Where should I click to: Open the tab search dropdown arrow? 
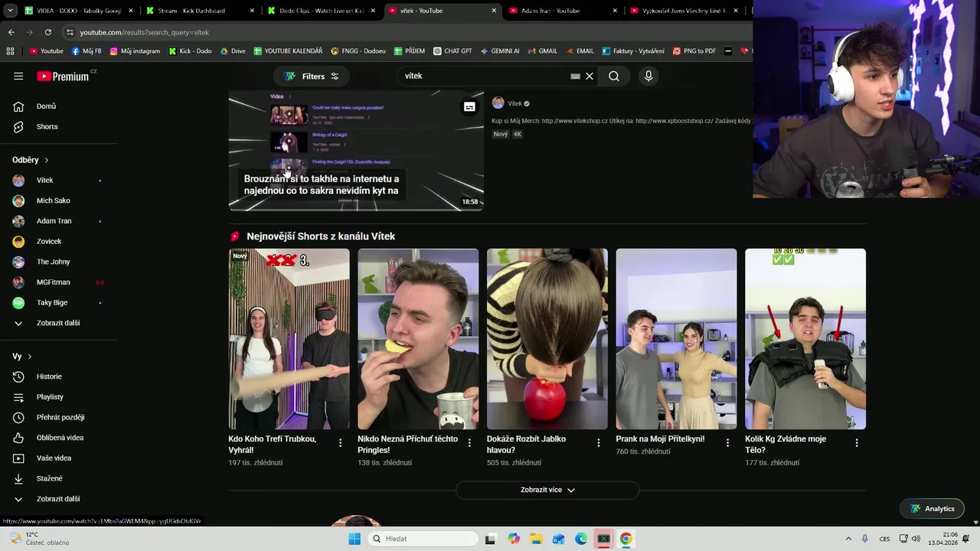pyautogui.click(x=9, y=11)
